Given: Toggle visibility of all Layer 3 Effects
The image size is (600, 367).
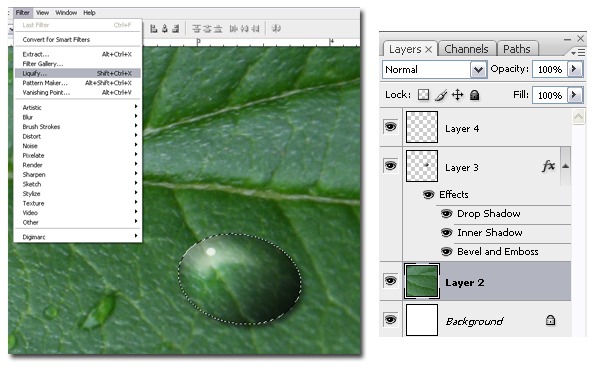Looking at the screenshot, I should [x=429, y=195].
